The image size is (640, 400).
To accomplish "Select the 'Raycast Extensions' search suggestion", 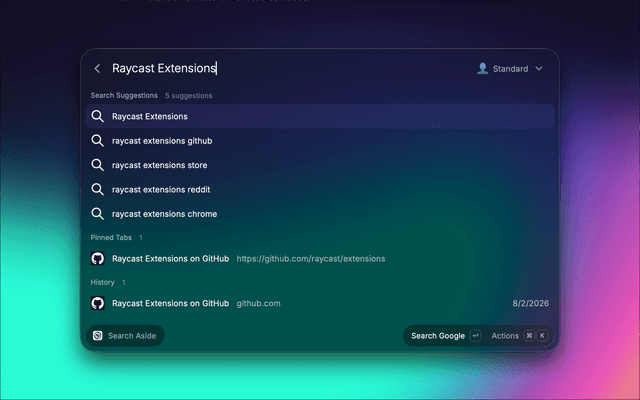I will pos(320,116).
